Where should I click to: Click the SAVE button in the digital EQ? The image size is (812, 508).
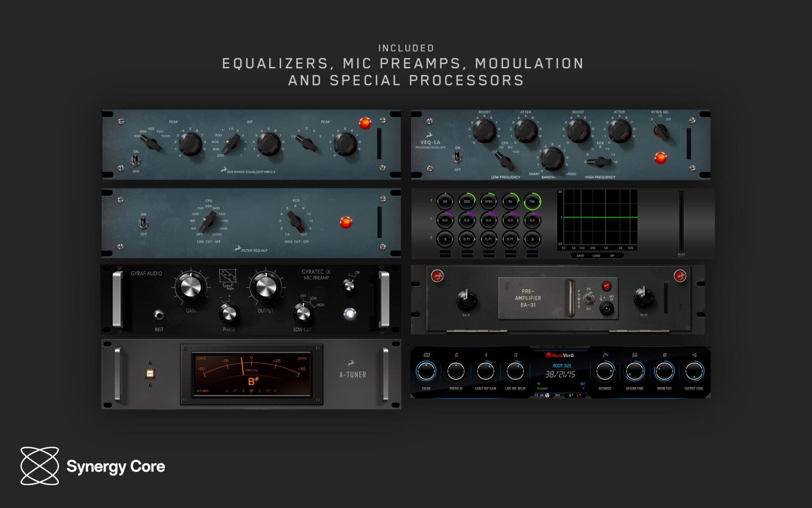point(580,256)
